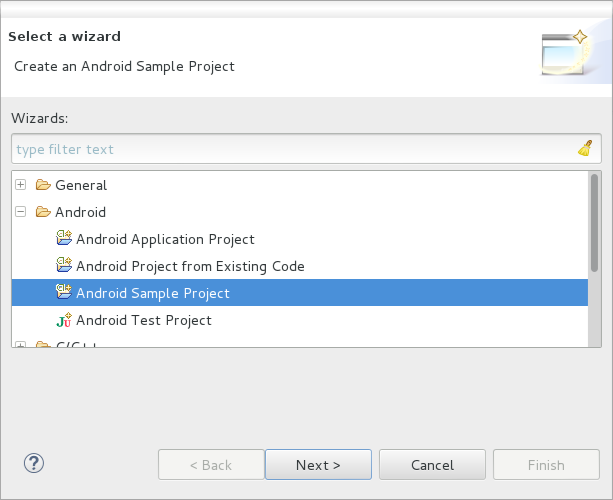The image size is (613, 500).
Task: Select Android category label
Action: [81, 212]
